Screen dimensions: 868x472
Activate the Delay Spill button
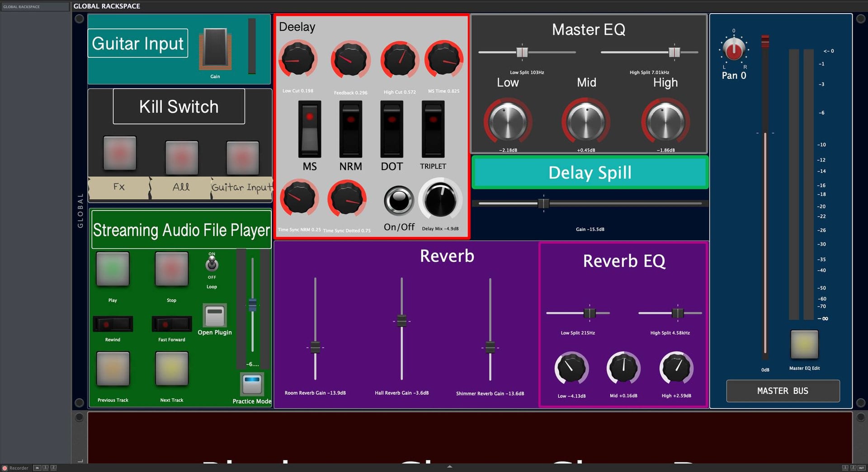click(589, 172)
